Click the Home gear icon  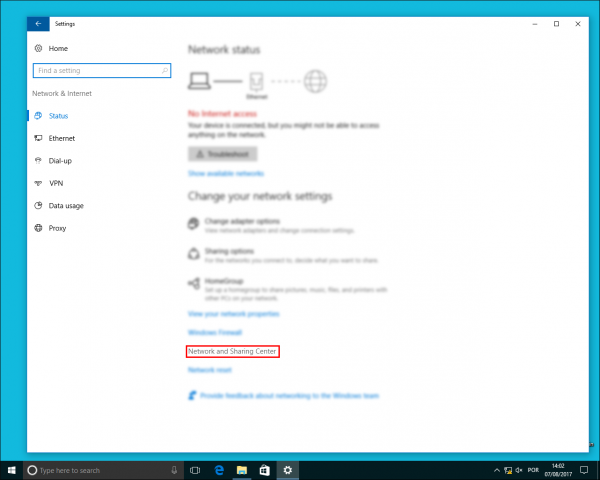38,48
